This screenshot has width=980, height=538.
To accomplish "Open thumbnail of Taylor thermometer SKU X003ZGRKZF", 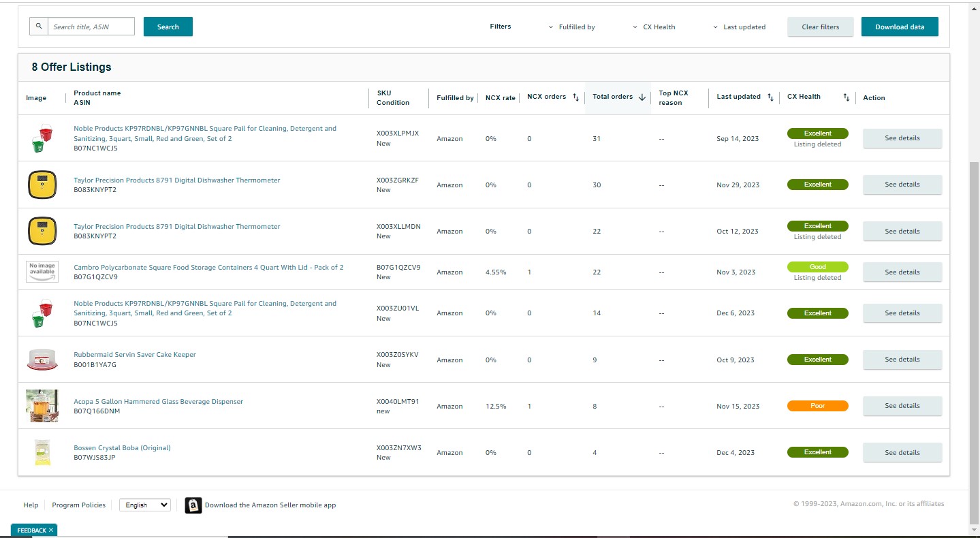I will click(42, 185).
